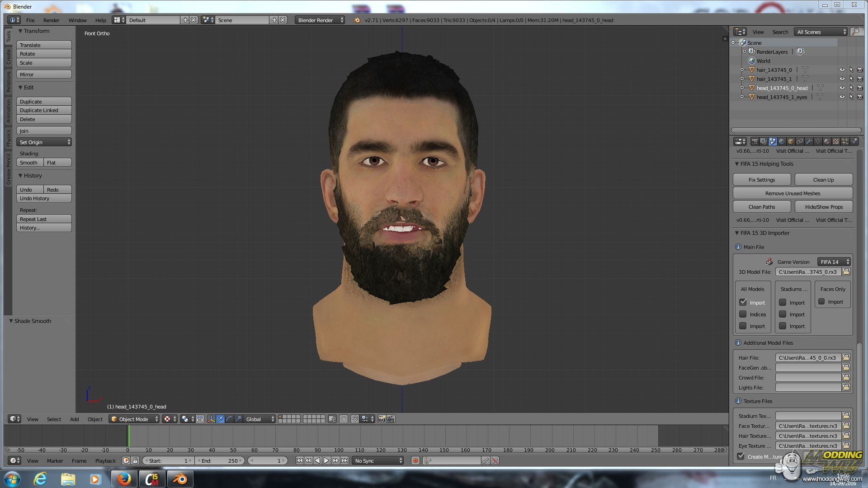Hide hair_143745_0 using its eye icon

tap(842, 70)
